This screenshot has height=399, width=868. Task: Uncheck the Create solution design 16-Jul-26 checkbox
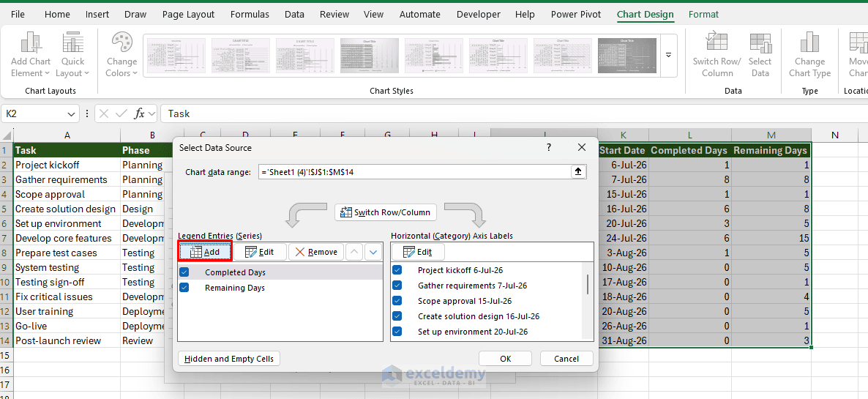coord(397,316)
